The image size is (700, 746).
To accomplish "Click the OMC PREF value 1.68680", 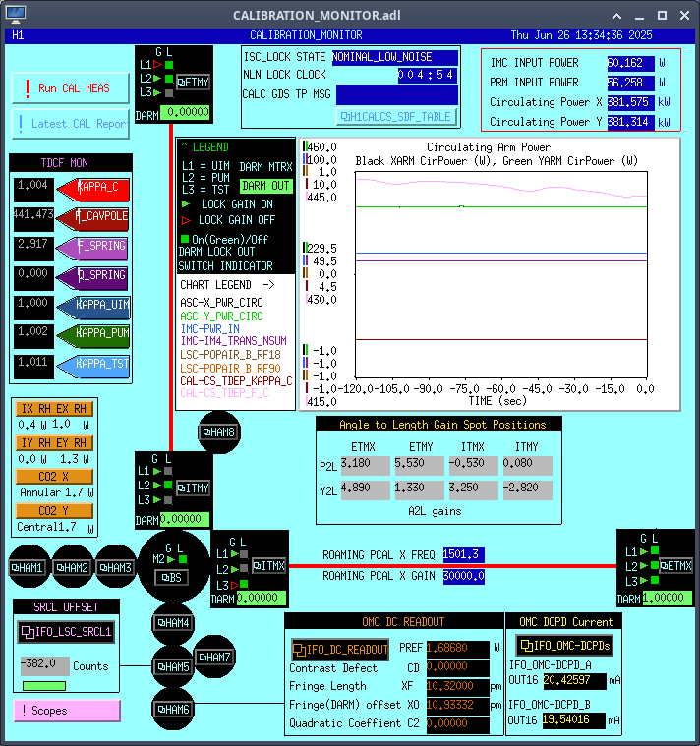I will [x=458, y=648].
